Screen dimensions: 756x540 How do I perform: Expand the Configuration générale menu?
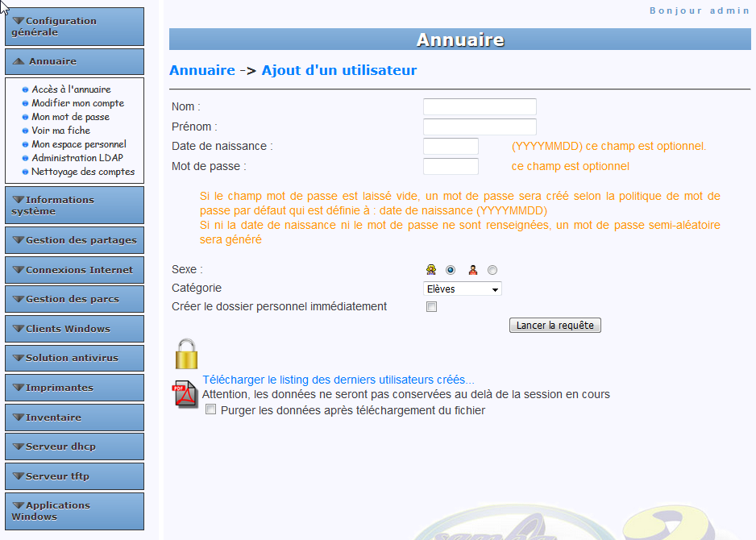[75, 27]
